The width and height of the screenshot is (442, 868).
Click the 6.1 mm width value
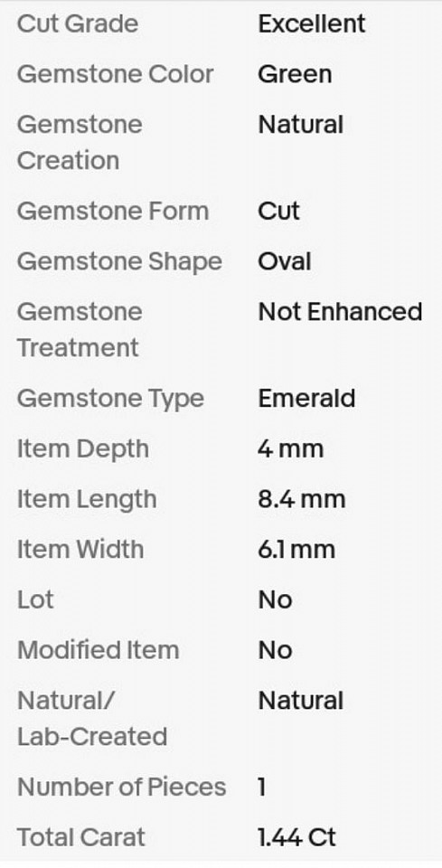point(296,549)
